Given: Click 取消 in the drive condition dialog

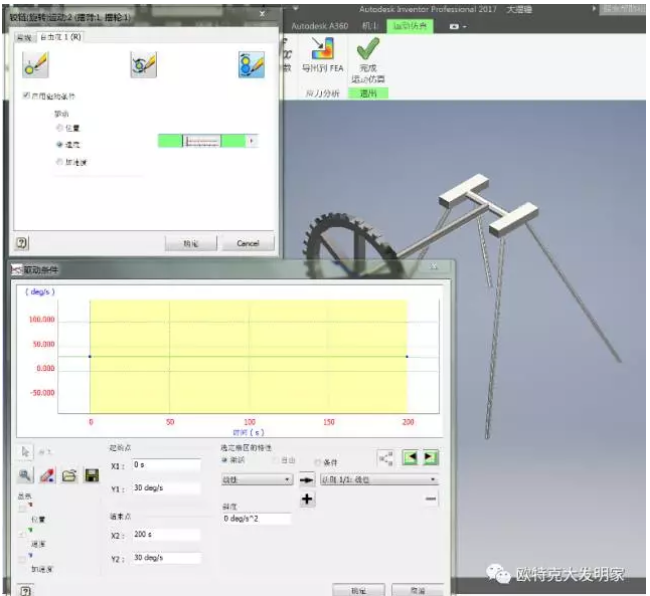Looking at the screenshot, I should [417, 590].
